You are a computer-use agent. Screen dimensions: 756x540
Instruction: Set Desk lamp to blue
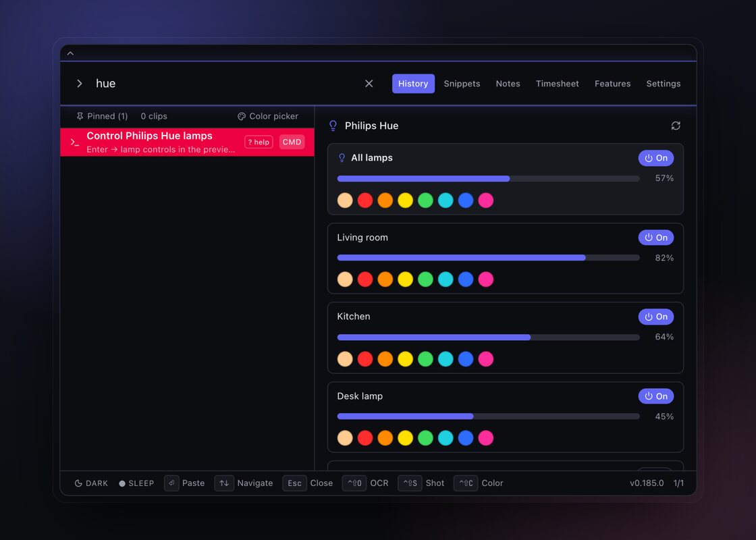[466, 438]
